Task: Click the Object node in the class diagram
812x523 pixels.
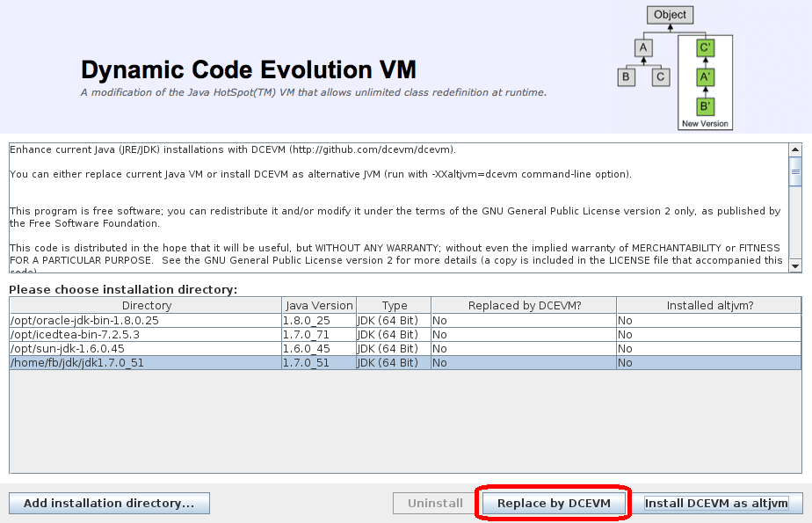Action: pyautogui.click(x=670, y=15)
